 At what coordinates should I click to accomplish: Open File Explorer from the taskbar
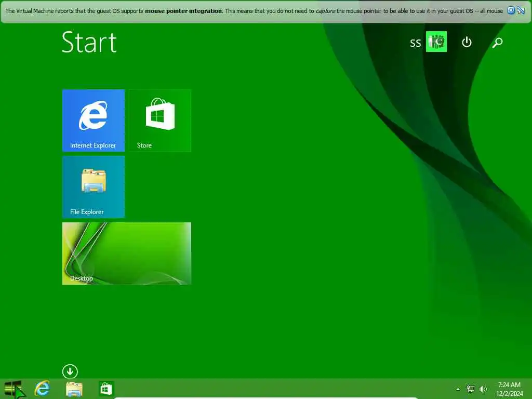click(x=74, y=389)
